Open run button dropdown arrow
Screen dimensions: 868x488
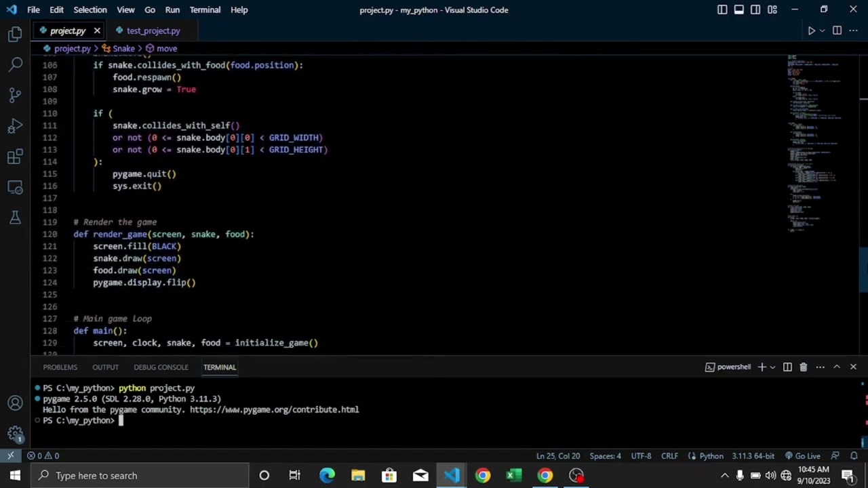pos(822,30)
